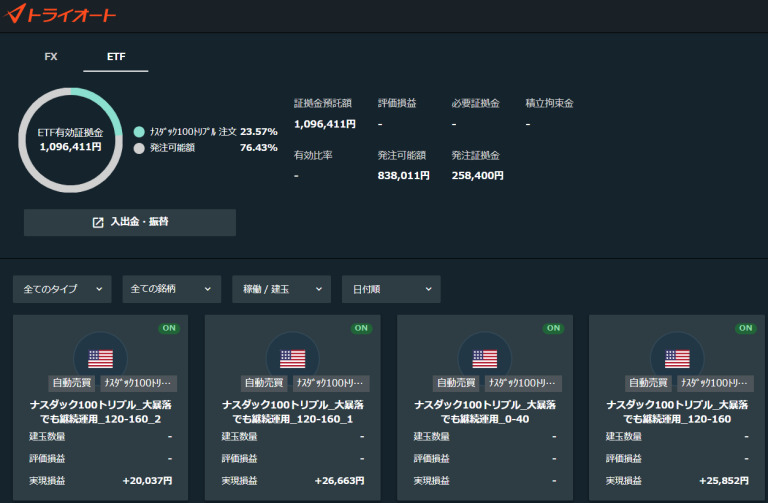Toggle ON badge of the card titled ナスダック100トリプル_大暴落でも継続運用_120-160
This screenshot has height=503, width=768.
pos(745,328)
